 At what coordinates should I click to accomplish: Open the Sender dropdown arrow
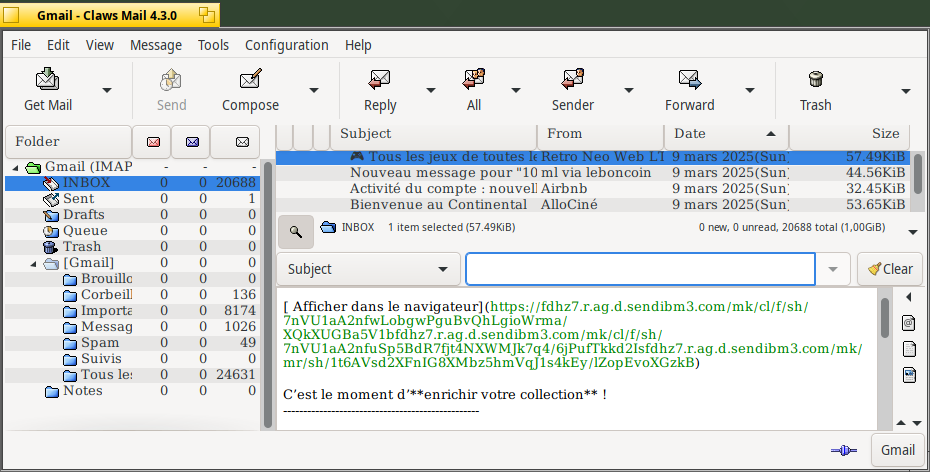[629, 90]
